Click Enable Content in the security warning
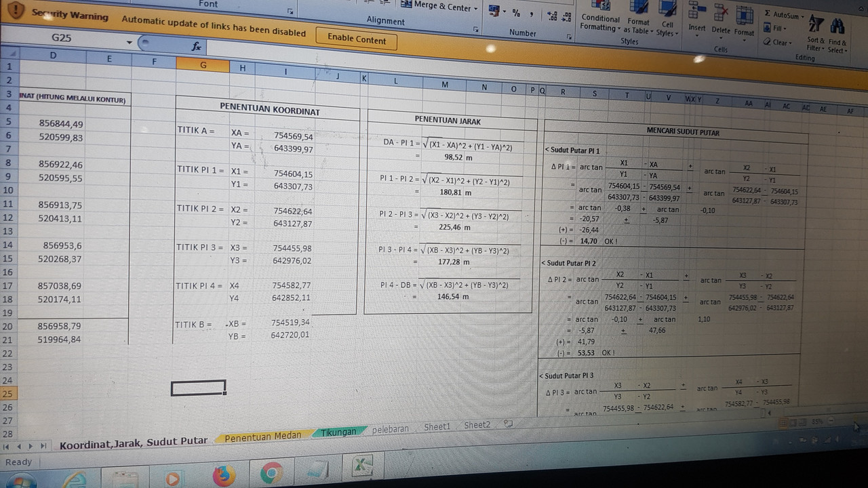Screen dimensions: 868x488 pos(357,39)
